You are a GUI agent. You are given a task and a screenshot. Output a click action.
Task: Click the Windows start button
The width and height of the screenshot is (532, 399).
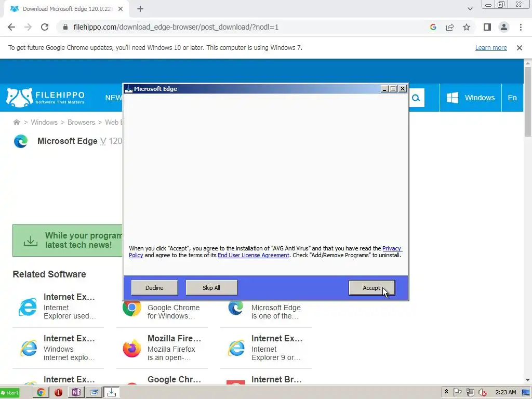10,393
